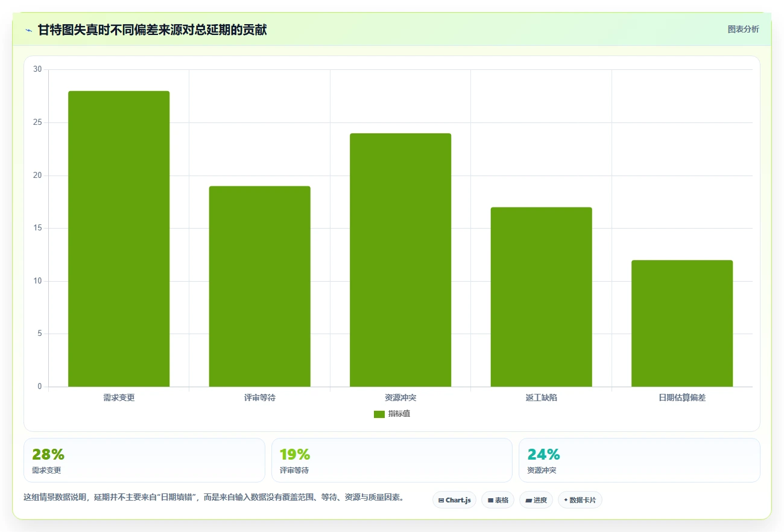Click the 图表分析 label in the header

coord(743,29)
